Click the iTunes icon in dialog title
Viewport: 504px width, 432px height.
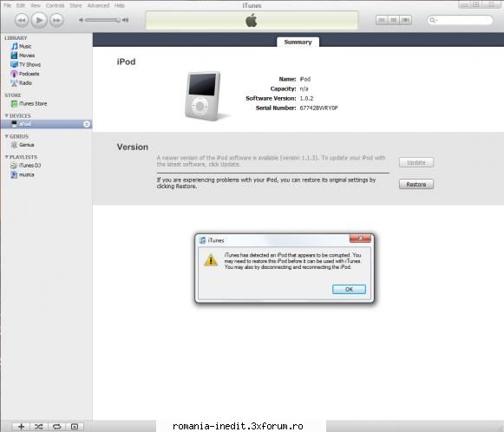pyautogui.click(x=202, y=240)
